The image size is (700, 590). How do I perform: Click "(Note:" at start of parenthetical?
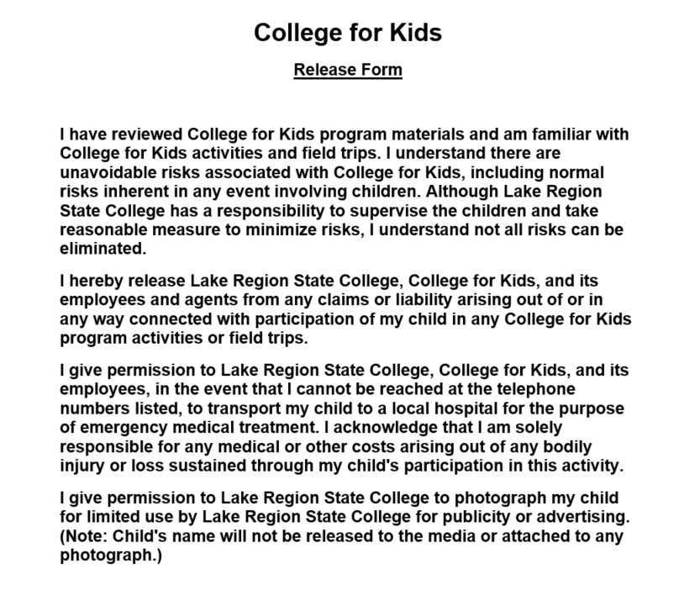tap(84, 536)
